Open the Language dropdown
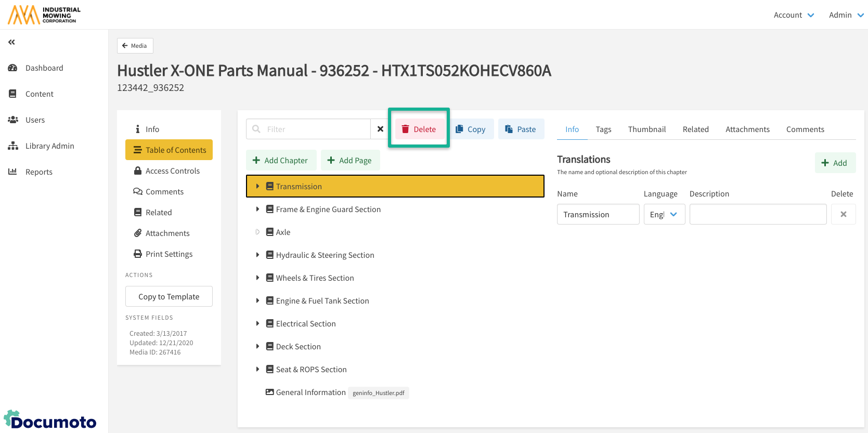 point(664,214)
